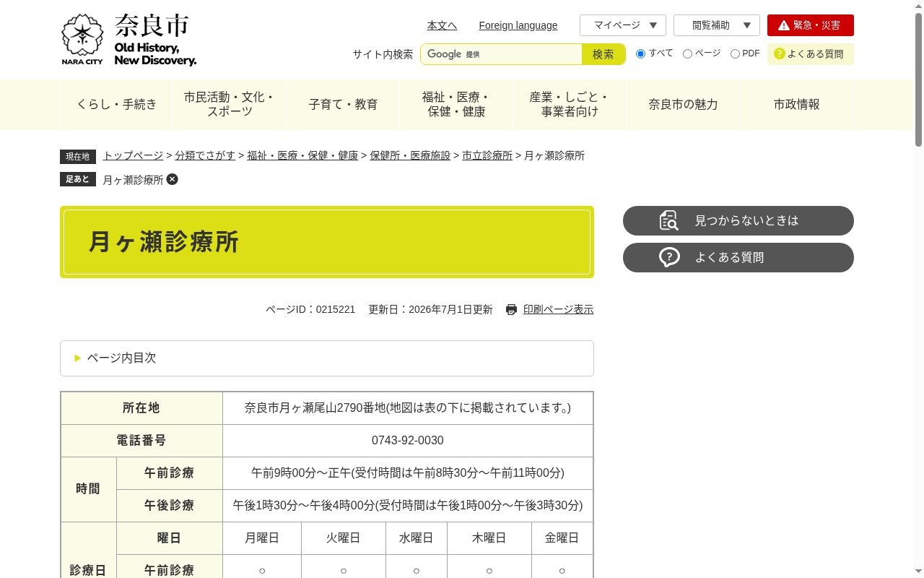Click the question mark icon by よくある質問 (top)
Image resolution: width=924 pixels, height=578 pixels.
pyautogui.click(x=779, y=53)
